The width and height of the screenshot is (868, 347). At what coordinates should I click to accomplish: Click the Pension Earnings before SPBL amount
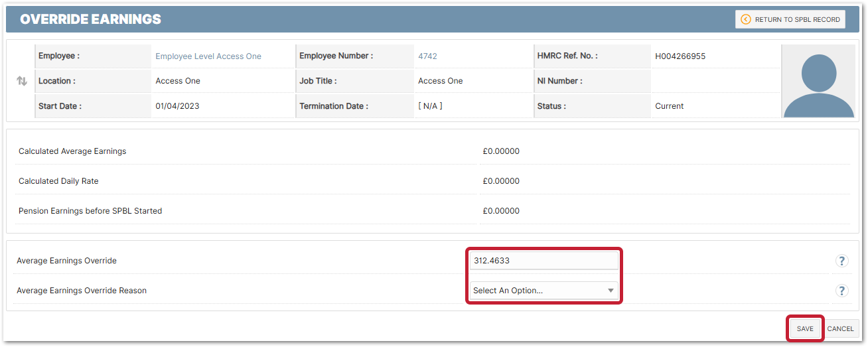[x=501, y=211]
